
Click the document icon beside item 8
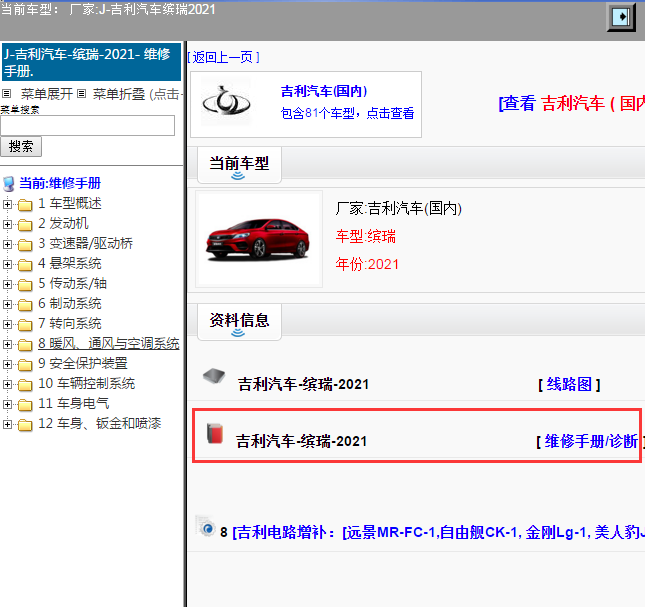[206, 526]
